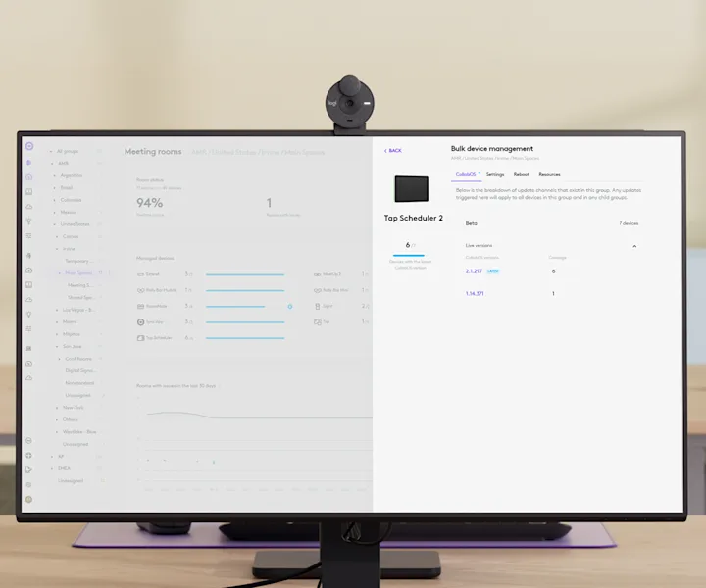Open the user avatar at sidebar bottom
The height and width of the screenshot is (588, 706).
[28, 500]
